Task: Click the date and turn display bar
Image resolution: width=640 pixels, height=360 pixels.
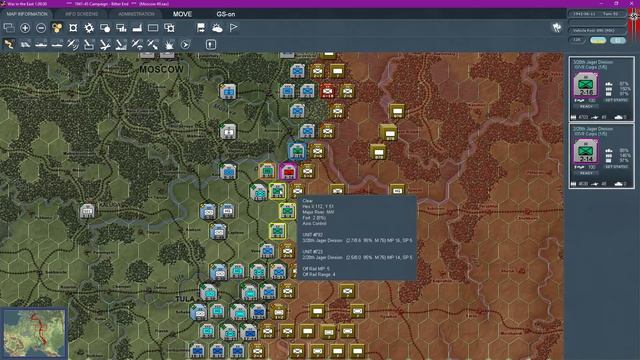Action: pos(597,14)
